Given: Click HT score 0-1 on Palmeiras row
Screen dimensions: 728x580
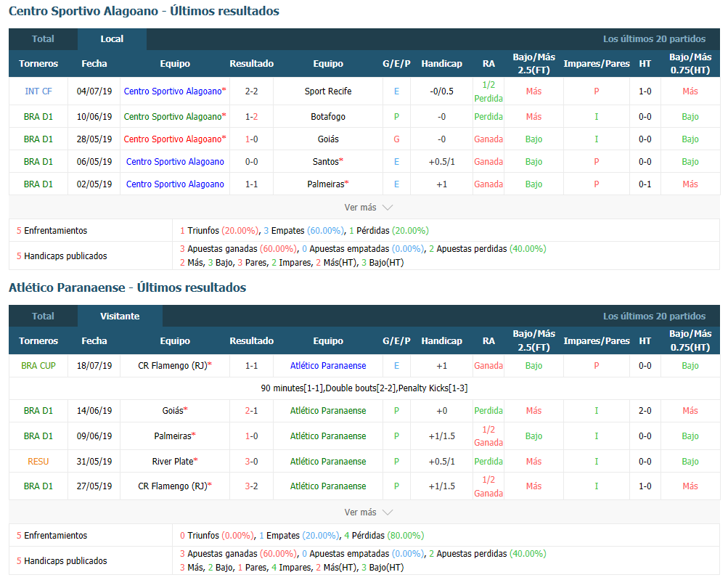Looking at the screenshot, I should point(645,184).
